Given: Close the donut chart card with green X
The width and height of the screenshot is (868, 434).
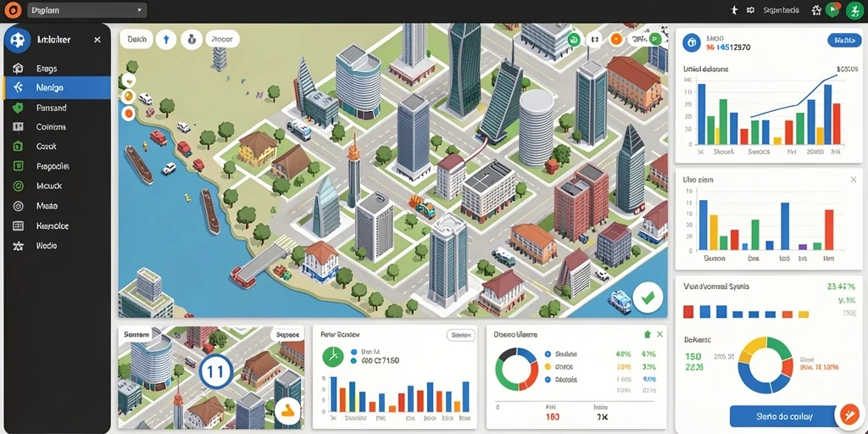Looking at the screenshot, I should [x=659, y=334].
